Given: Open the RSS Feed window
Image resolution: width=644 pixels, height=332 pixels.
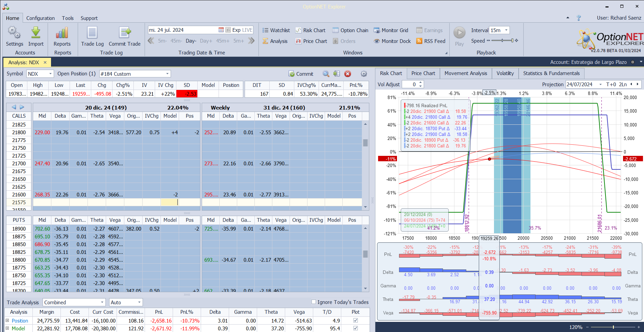Looking at the screenshot, I should [431, 41].
